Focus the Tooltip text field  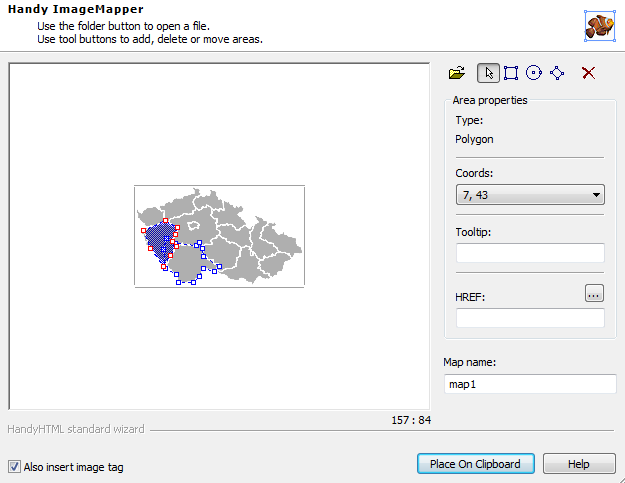point(530,253)
